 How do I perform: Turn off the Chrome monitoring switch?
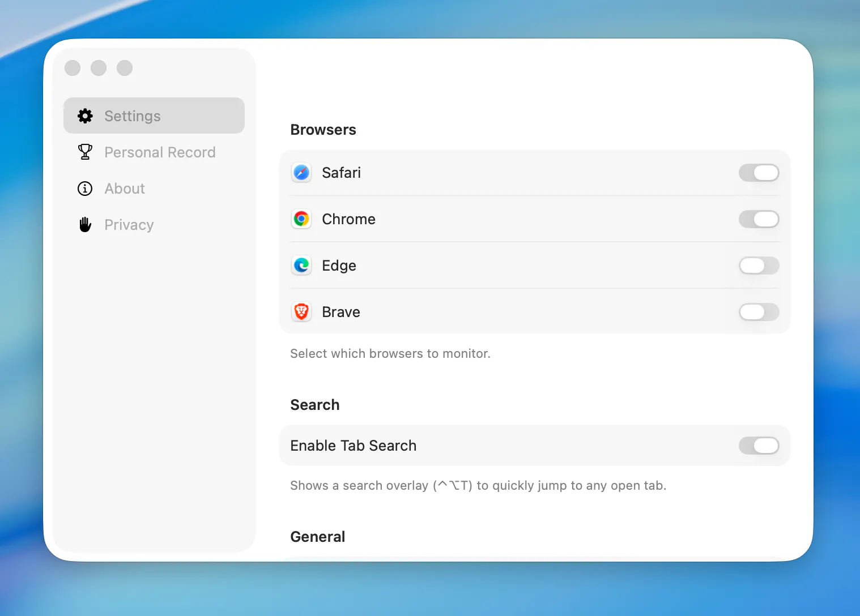tap(759, 219)
